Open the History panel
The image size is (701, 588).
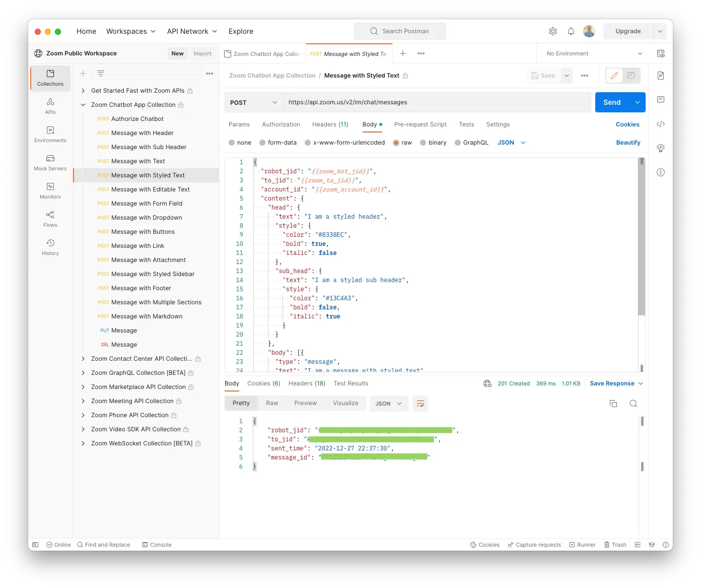50,247
